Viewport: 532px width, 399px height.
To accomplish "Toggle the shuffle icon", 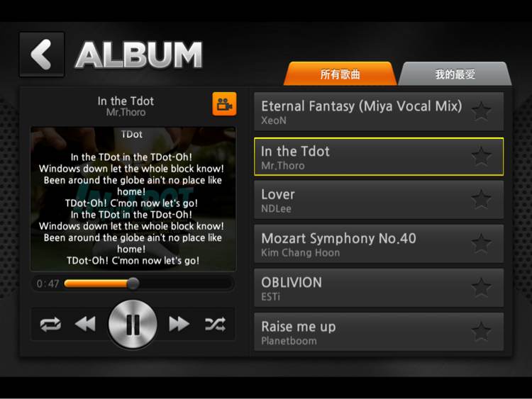I will point(215,325).
